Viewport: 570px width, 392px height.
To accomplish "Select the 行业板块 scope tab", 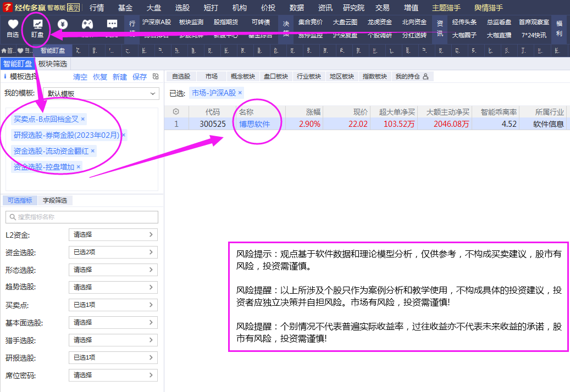I will tap(309, 76).
